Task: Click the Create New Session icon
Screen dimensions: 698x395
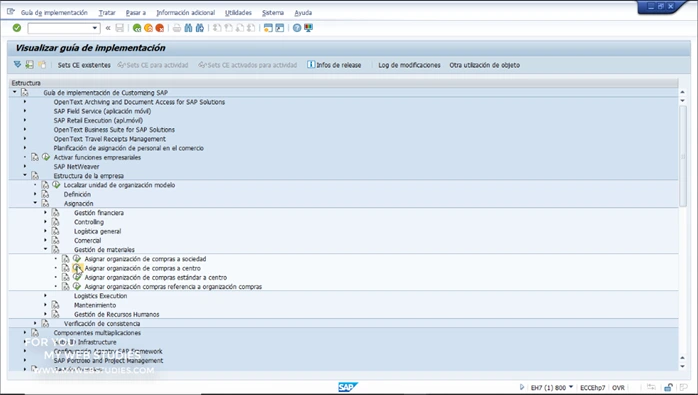Action: pyautogui.click(x=268, y=28)
